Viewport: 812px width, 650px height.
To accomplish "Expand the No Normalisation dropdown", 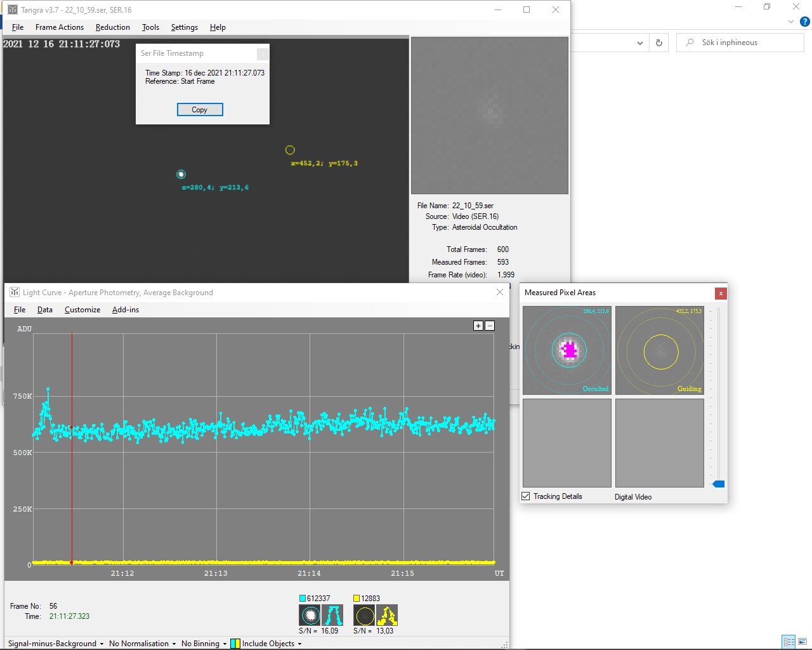I will click(142, 644).
